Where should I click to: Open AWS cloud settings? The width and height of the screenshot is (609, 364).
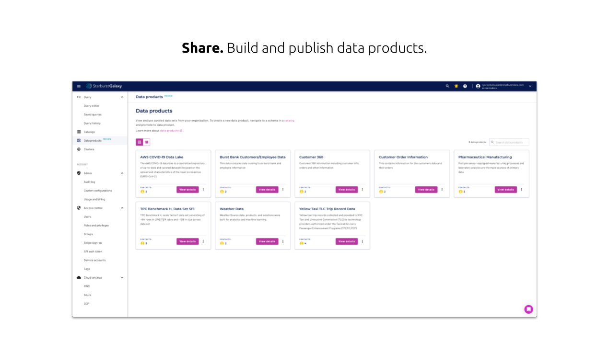pos(87,286)
